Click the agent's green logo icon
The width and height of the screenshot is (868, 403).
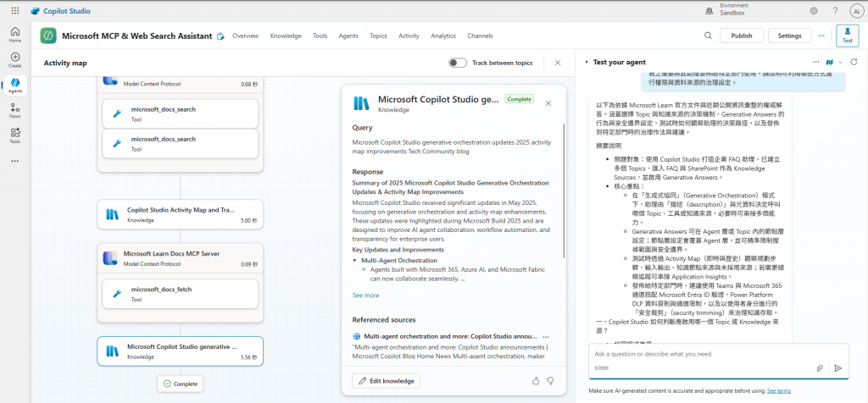[x=48, y=36]
